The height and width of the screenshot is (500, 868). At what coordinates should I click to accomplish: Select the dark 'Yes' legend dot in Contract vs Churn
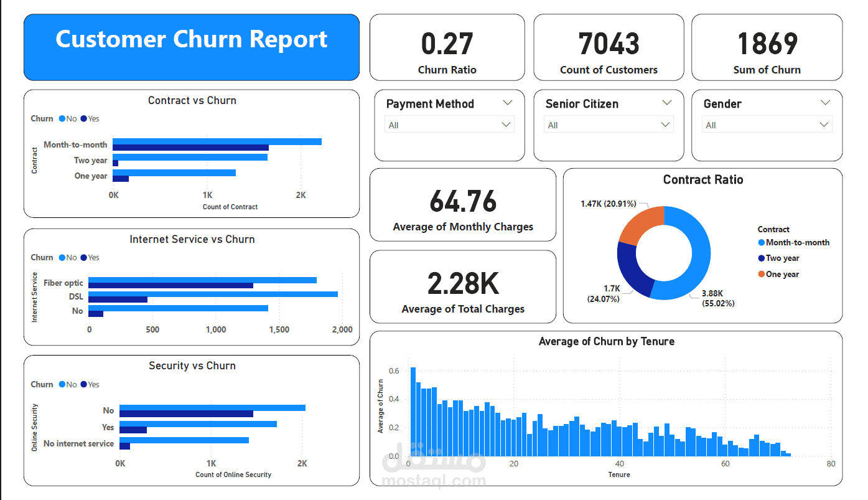click(84, 118)
